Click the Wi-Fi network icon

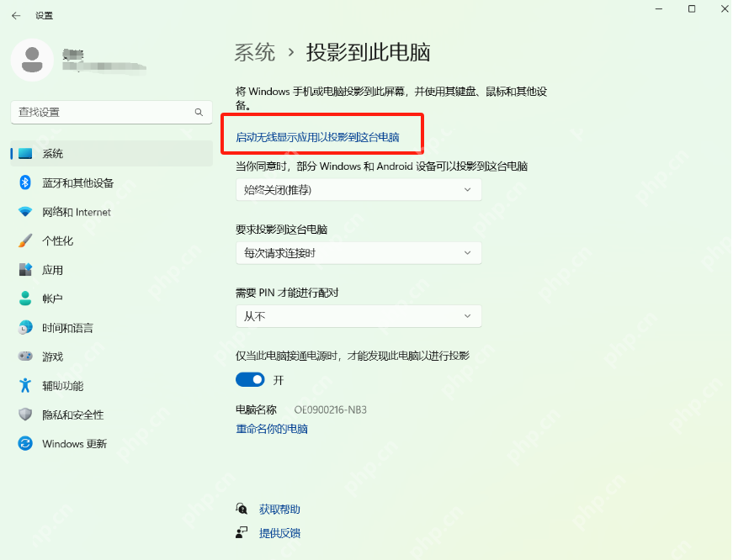25,212
